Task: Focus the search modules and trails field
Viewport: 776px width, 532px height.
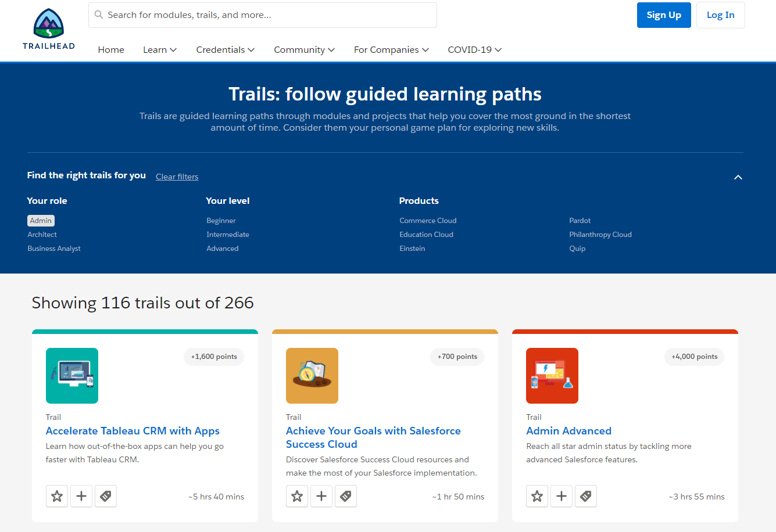Action: click(263, 15)
